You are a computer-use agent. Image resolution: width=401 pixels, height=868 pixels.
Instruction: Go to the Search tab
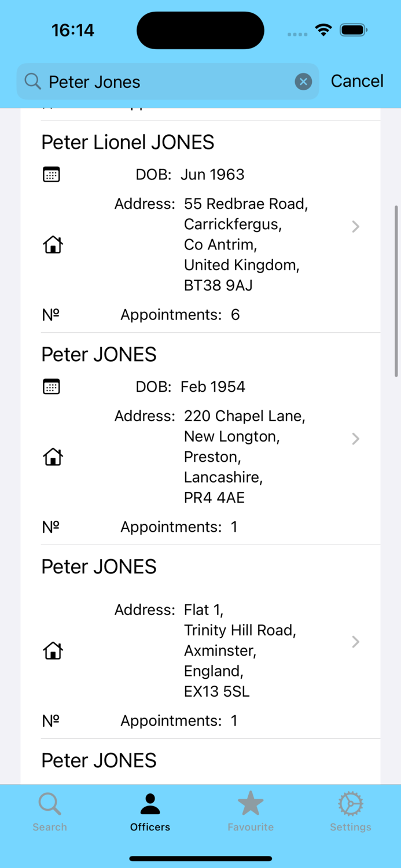pyautogui.click(x=50, y=811)
